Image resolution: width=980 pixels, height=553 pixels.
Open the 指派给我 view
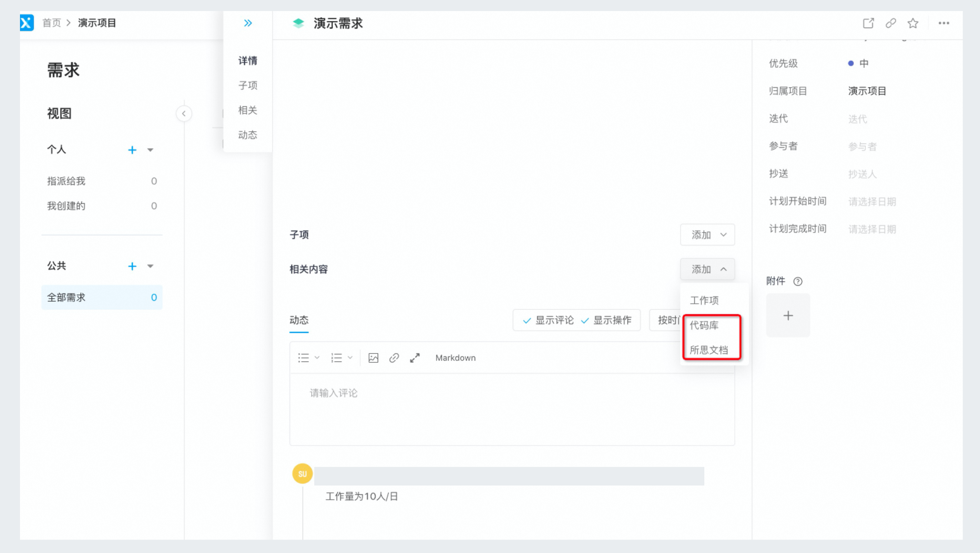click(102, 181)
